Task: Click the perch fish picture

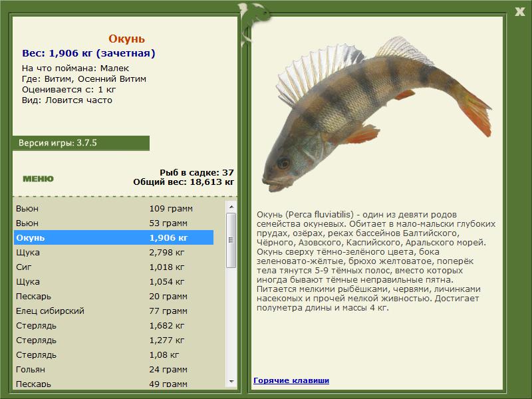Action: (376, 114)
